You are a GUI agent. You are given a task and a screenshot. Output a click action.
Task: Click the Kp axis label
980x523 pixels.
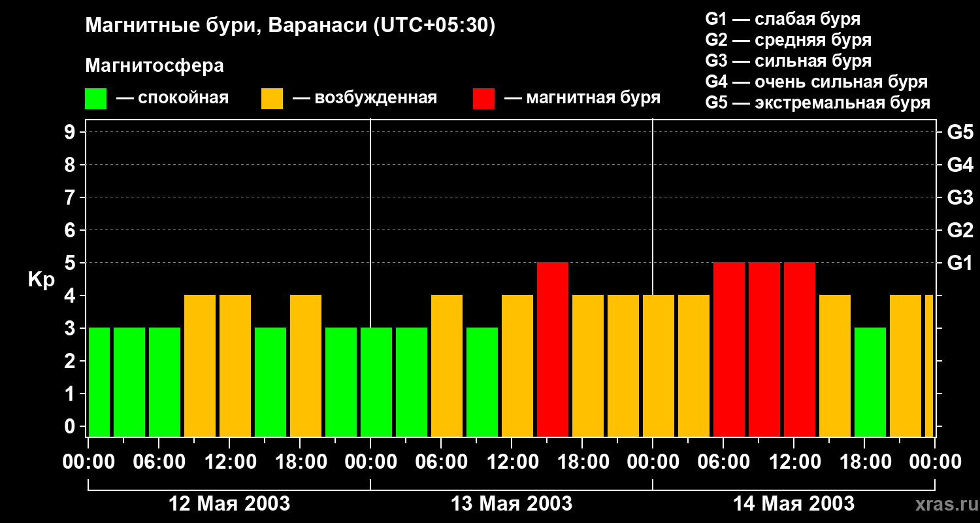point(41,280)
